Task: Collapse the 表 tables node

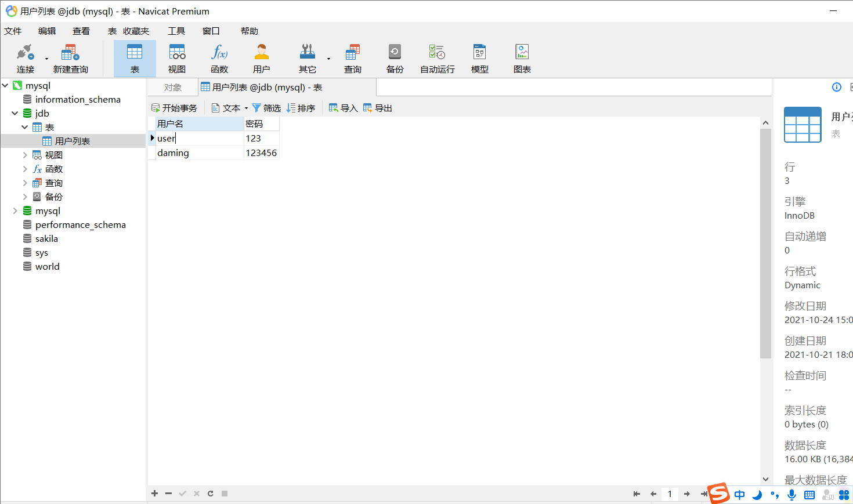Action: point(25,127)
